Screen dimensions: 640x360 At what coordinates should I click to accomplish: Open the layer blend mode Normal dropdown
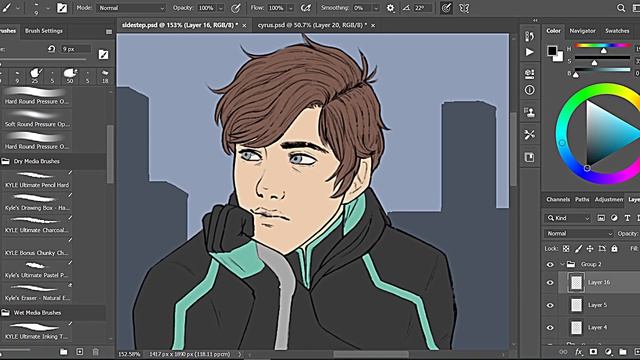pos(579,233)
